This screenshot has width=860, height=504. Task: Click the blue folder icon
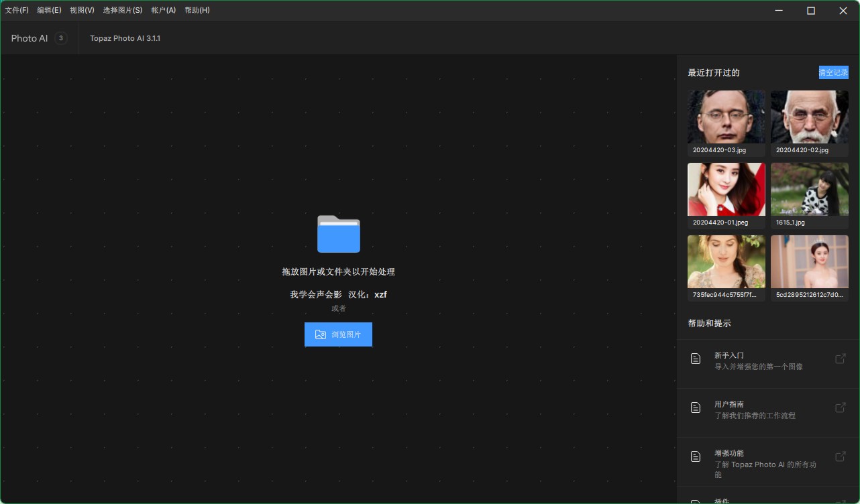[x=339, y=234]
